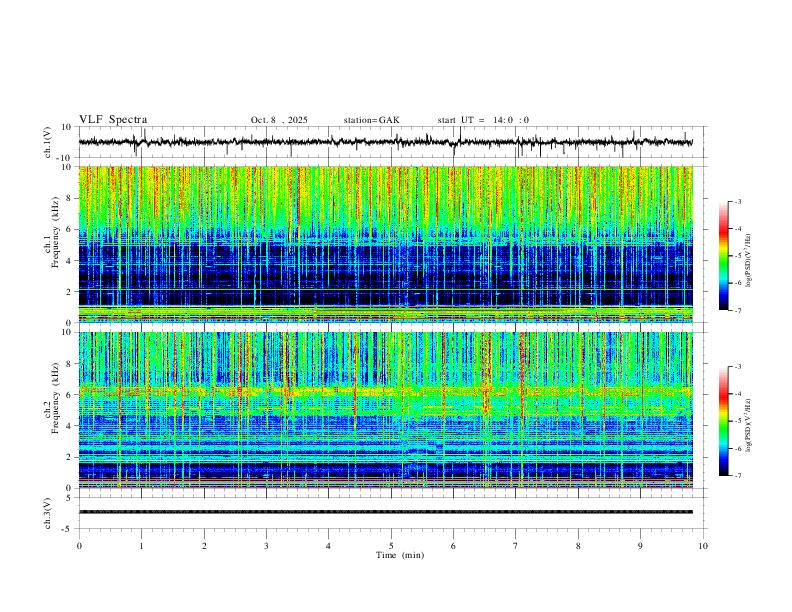Click the time axis tick label '3'
792x612 pixels.
[266, 546]
